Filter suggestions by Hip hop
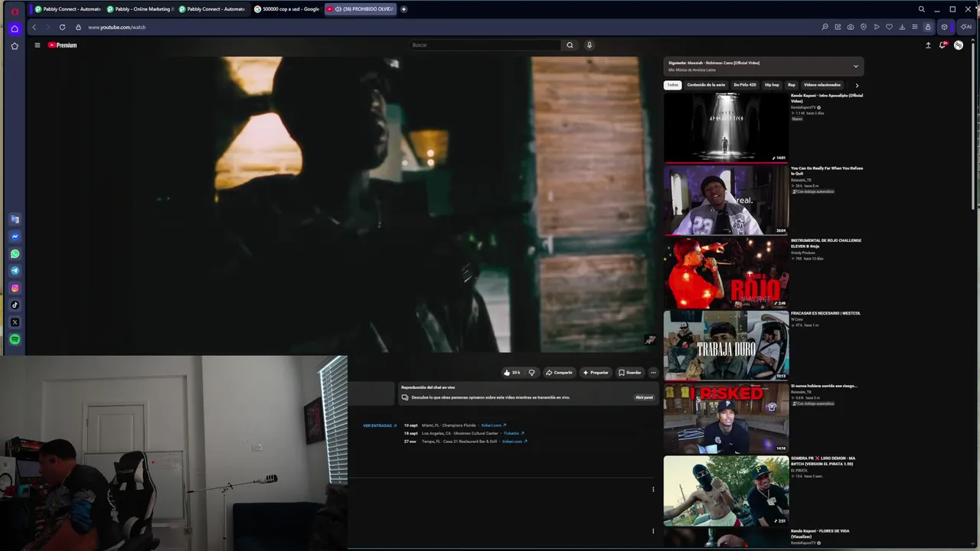The image size is (980, 551). tap(772, 85)
